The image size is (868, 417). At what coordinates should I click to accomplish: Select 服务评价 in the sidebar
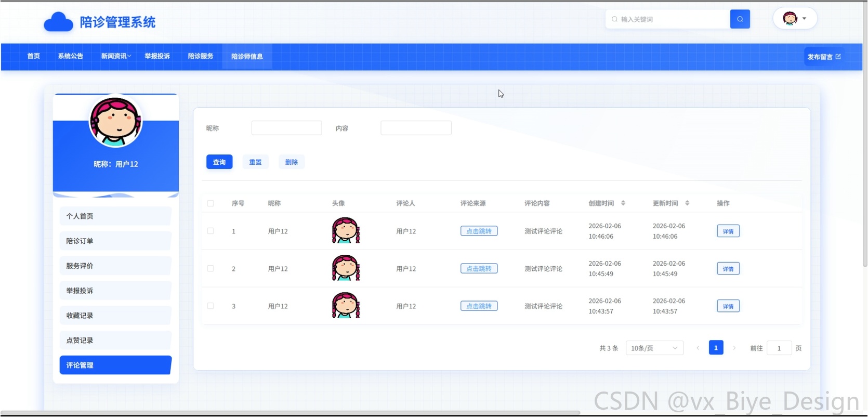tap(115, 266)
